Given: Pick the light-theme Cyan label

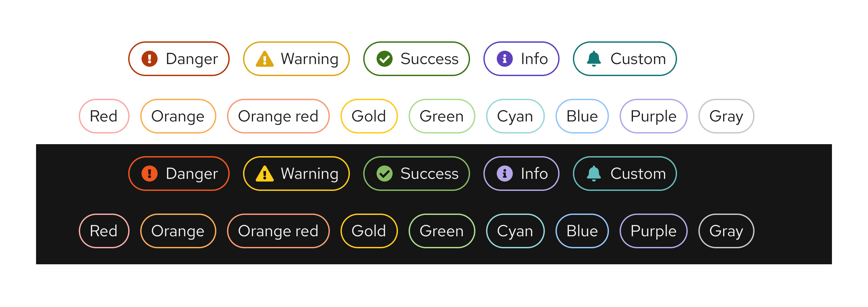Looking at the screenshot, I should [515, 116].
